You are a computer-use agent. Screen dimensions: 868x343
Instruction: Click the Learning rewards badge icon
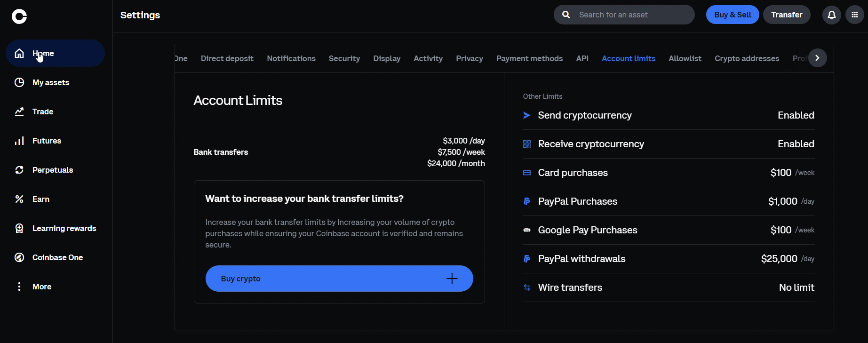[19, 228]
